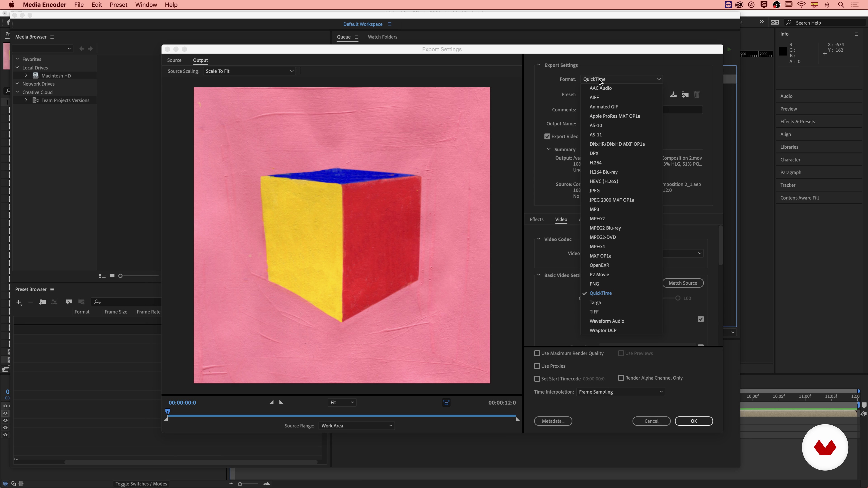Viewport: 868px width, 488px height.
Task: Click the Delete Preset trash icon
Action: coord(697,95)
